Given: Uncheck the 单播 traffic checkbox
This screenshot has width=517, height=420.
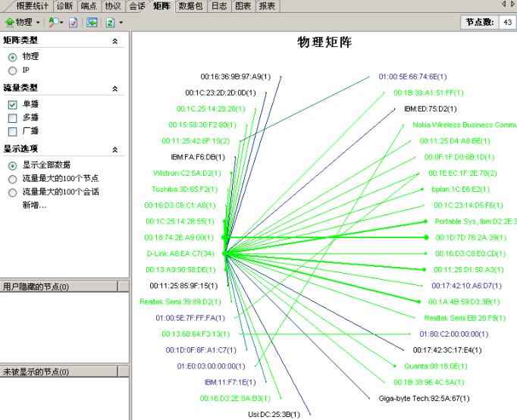Looking at the screenshot, I should [11, 104].
